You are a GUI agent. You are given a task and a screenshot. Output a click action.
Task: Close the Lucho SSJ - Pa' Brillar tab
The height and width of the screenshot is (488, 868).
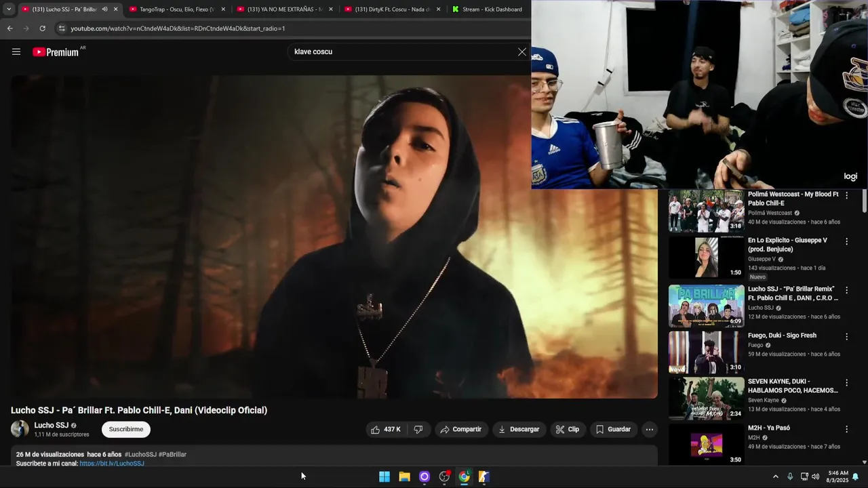coord(116,9)
